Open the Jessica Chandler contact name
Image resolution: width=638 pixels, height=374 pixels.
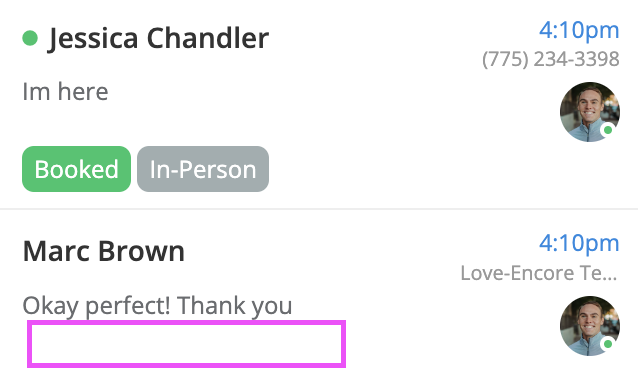[159, 38]
